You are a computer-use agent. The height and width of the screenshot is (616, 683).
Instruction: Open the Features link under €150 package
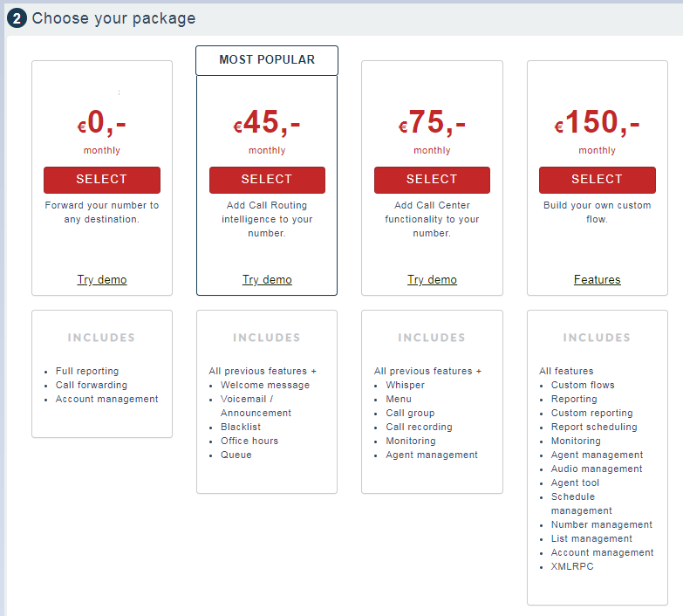click(x=598, y=280)
